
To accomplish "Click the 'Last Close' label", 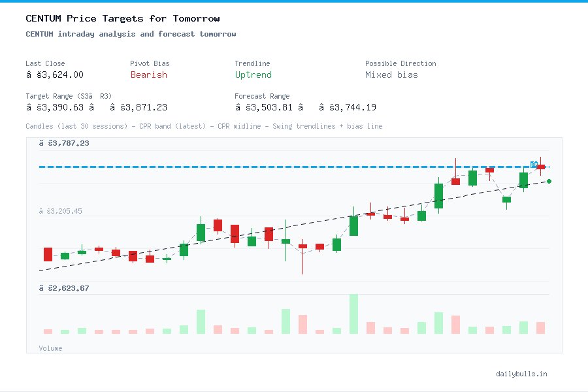I will [45, 63].
